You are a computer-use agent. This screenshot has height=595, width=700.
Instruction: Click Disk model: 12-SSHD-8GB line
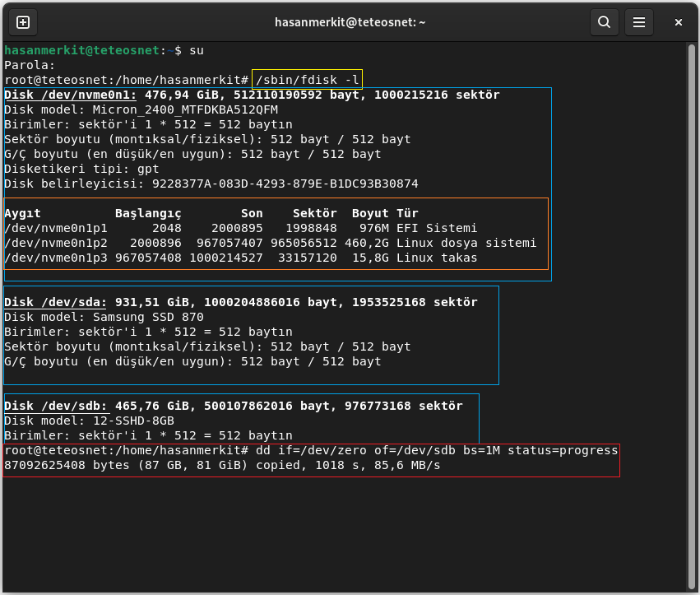(x=89, y=421)
